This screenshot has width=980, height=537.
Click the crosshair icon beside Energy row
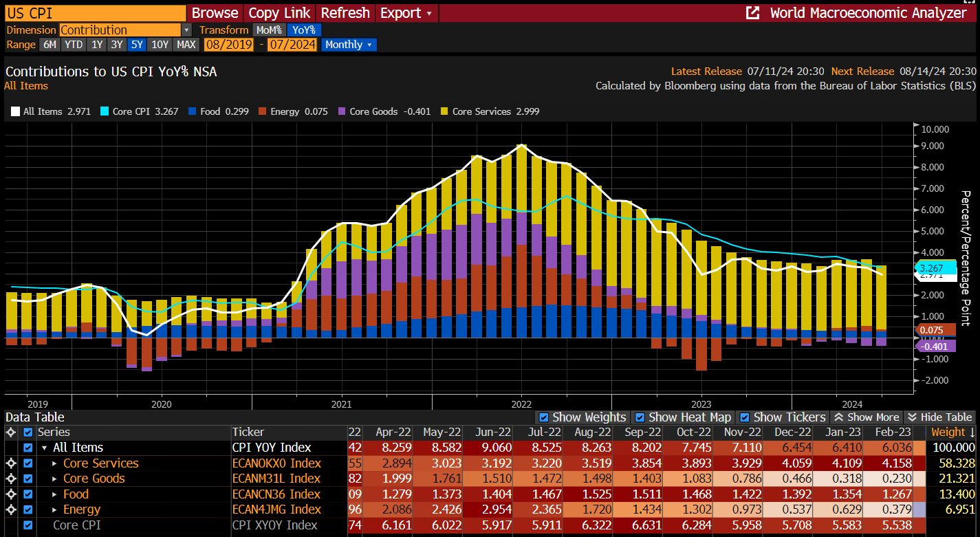[10, 509]
